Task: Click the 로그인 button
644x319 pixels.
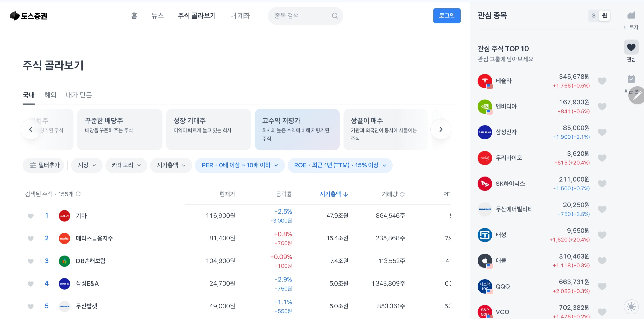Action: click(447, 16)
